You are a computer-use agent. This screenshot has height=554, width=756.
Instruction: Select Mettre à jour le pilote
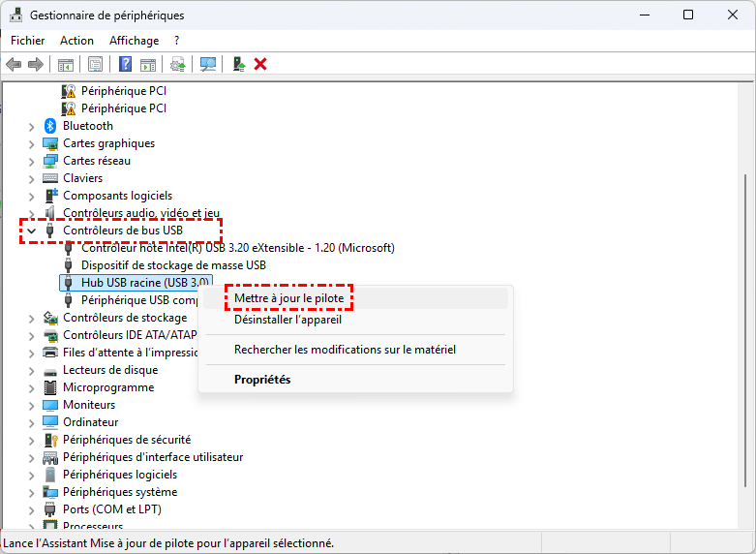289,298
